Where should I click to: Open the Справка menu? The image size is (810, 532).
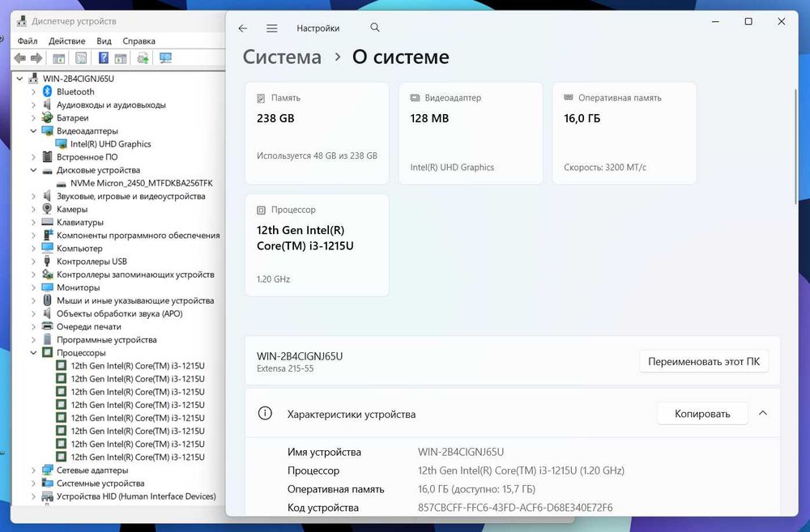[139, 40]
